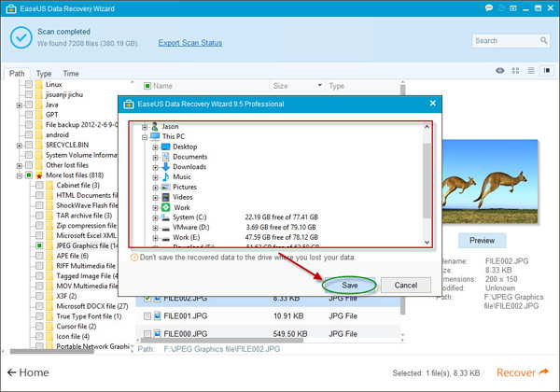This screenshot has width=560, height=392.
Task: Toggle the preview pane view icon
Action: pyautogui.click(x=547, y=70)
